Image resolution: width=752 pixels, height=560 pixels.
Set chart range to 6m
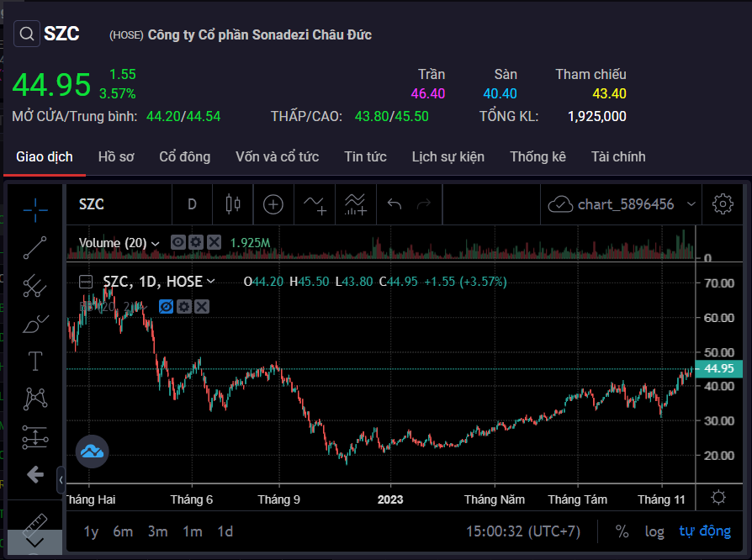click(123, 531)
